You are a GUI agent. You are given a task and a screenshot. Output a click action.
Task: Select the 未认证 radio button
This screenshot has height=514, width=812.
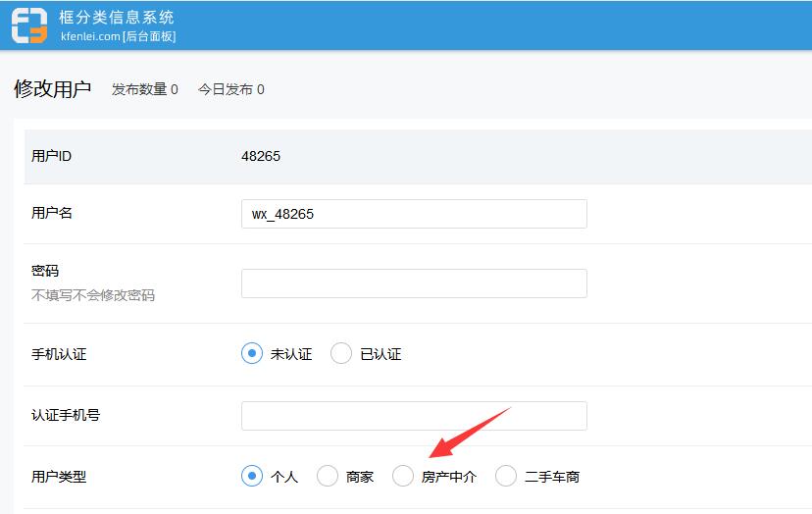coord(252,354)
